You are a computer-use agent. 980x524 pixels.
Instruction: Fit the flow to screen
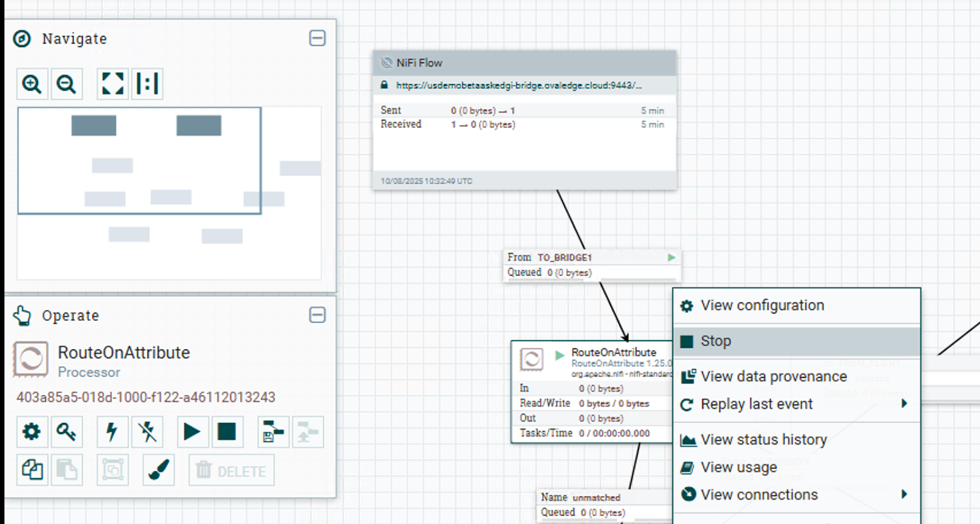coord(113,84)
